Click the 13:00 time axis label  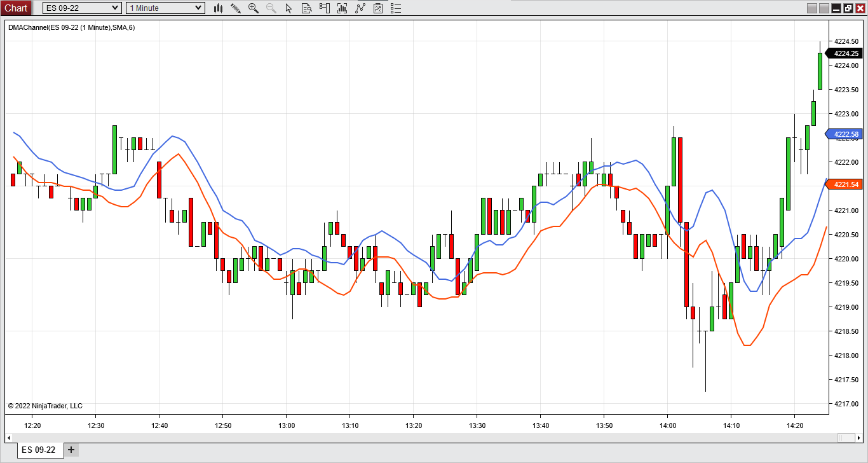point(287,425)
